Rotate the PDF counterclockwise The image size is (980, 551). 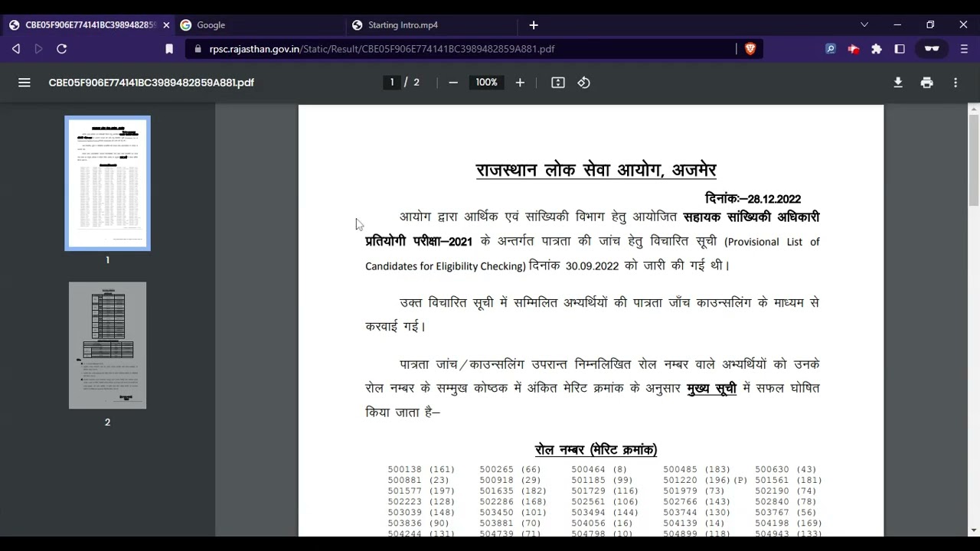[x=584, y=83]
